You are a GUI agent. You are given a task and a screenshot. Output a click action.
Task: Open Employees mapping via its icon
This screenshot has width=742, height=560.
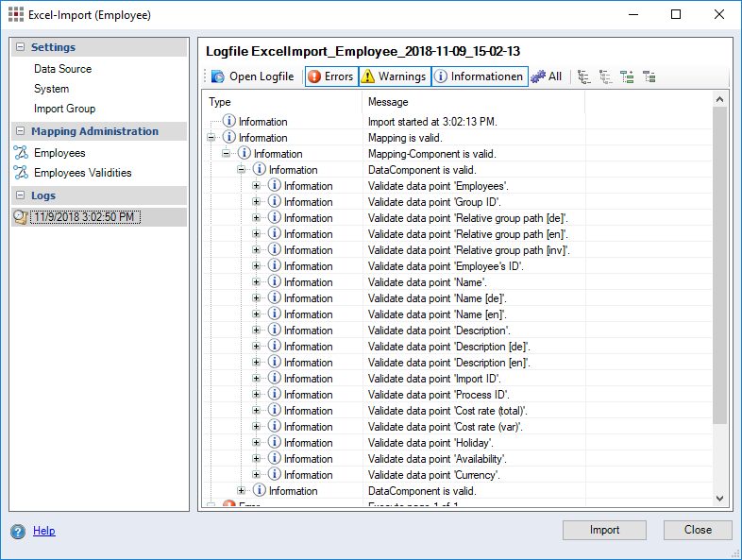[x=21, y=153]
